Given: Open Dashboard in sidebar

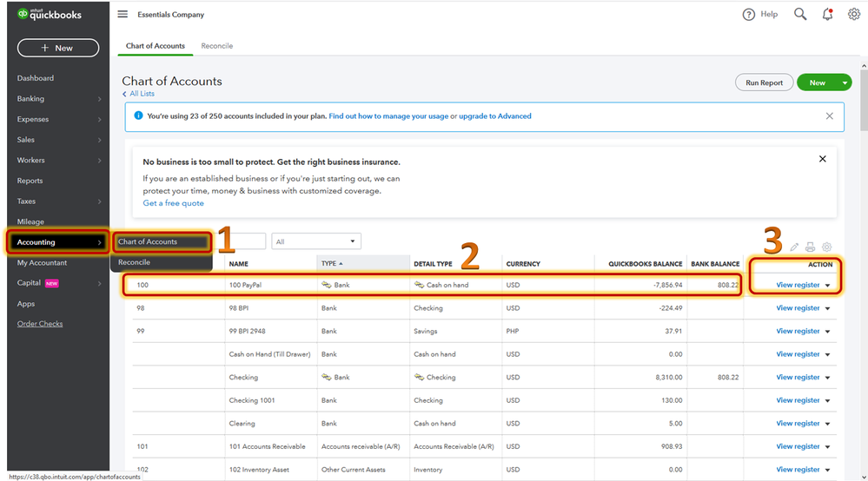Looking at the screenshot, I should click(x=36, y=78).
